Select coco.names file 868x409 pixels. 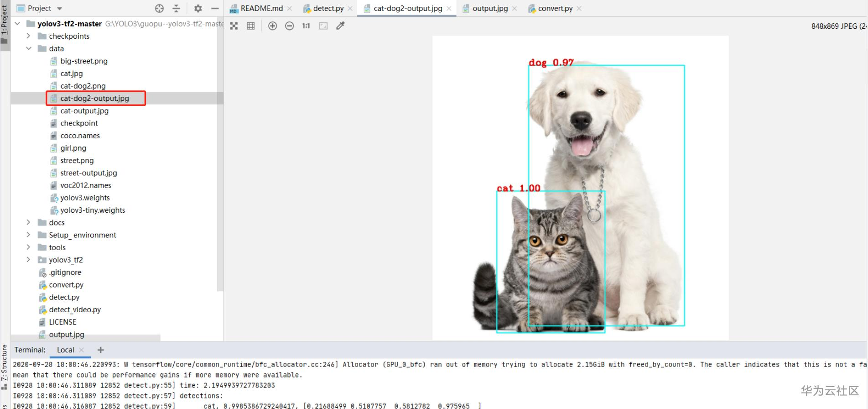[x=80, y=135]
